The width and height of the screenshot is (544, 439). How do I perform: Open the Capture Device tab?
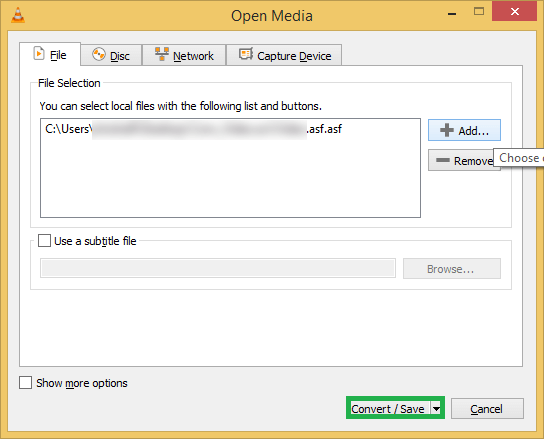(284, 55)
